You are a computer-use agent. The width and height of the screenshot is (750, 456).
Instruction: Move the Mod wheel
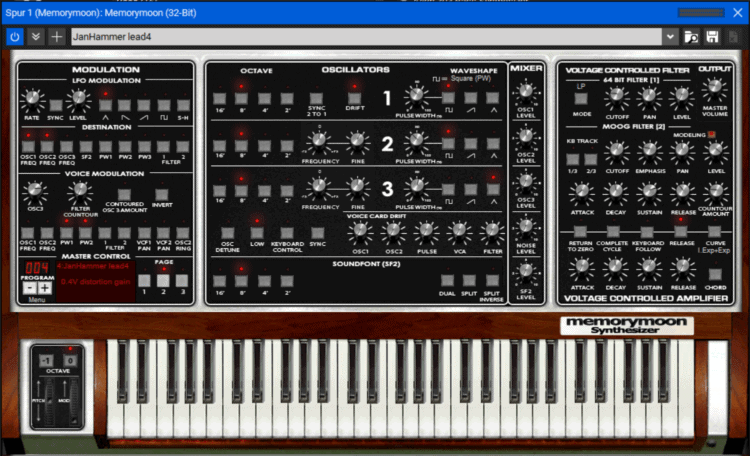pyautogui.click(x=74, y=401)
